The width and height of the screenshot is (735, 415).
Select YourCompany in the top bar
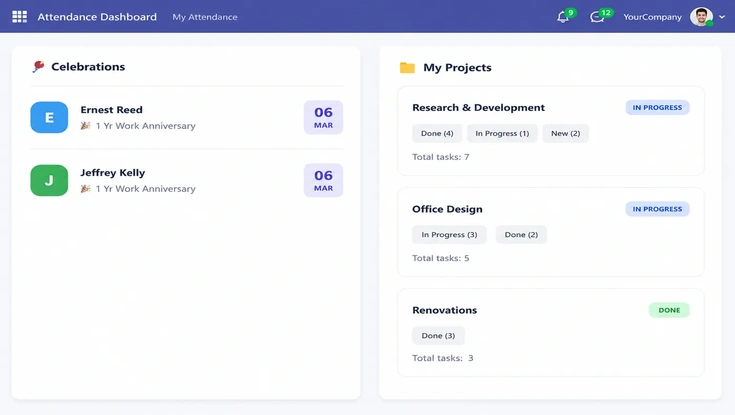652,17
